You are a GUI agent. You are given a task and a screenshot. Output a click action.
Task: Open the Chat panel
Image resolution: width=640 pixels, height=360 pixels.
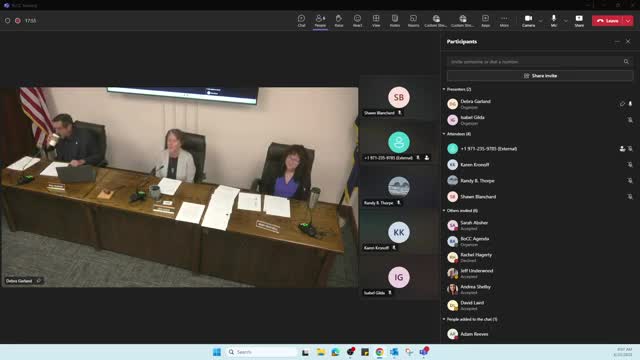(301, 20)
